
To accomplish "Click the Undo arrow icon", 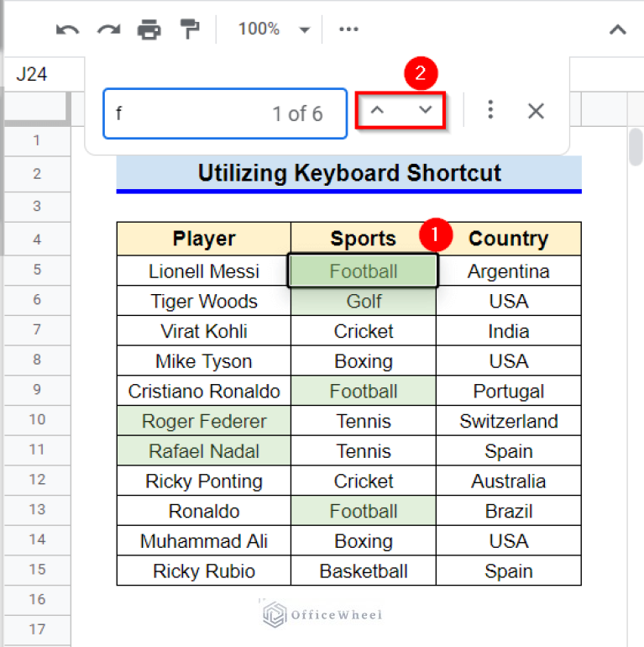I will pyautogui.click(x=67, y=29).
